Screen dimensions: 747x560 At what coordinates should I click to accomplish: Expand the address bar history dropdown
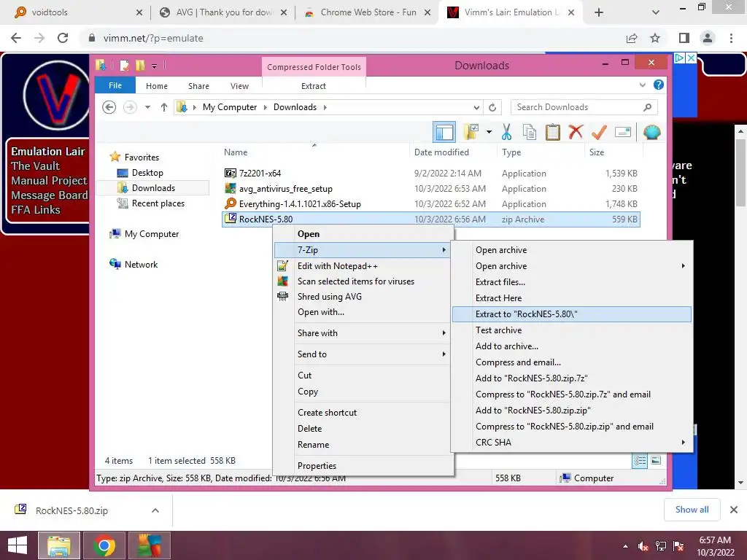tap(476, 108)
